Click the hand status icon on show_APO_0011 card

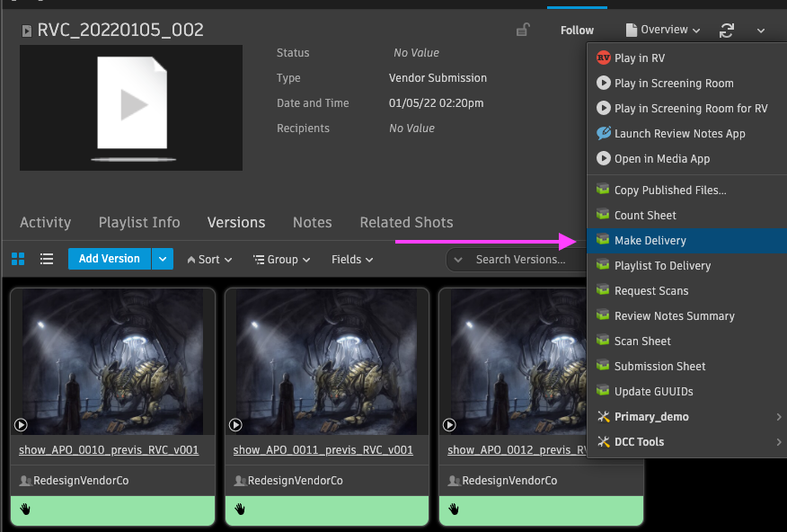[x=240, y=510]
